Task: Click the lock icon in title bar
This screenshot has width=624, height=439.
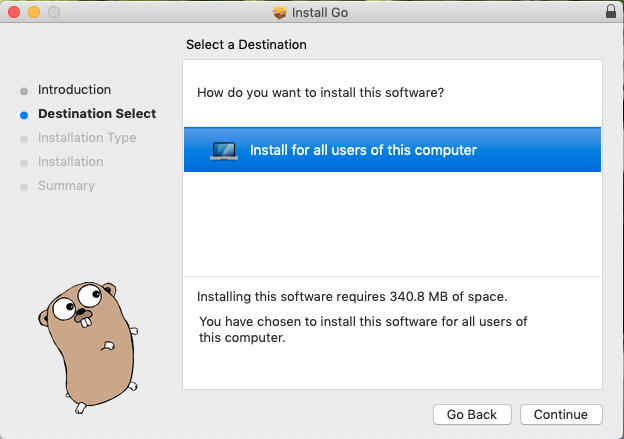Action: 611,12
